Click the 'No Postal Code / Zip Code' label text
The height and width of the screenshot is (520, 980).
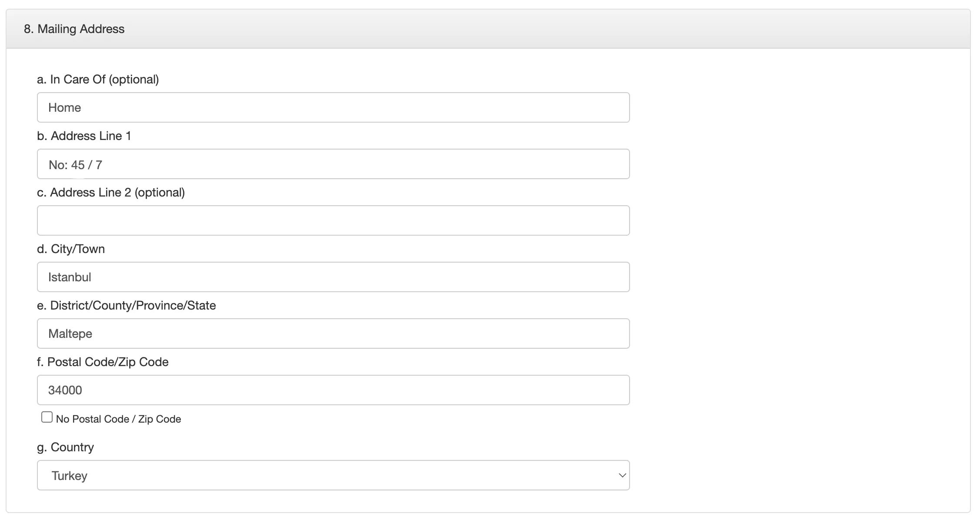pyautogui.click(x=118, y=419)
